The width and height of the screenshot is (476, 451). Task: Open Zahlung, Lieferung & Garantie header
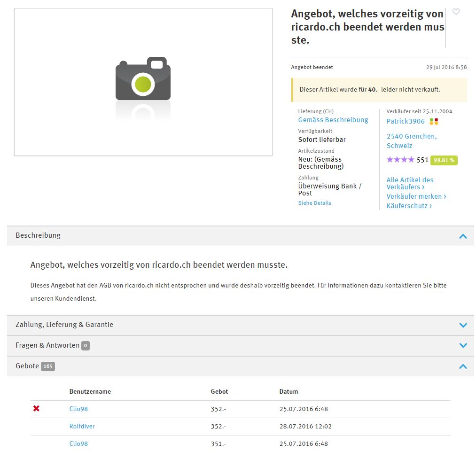241,325
